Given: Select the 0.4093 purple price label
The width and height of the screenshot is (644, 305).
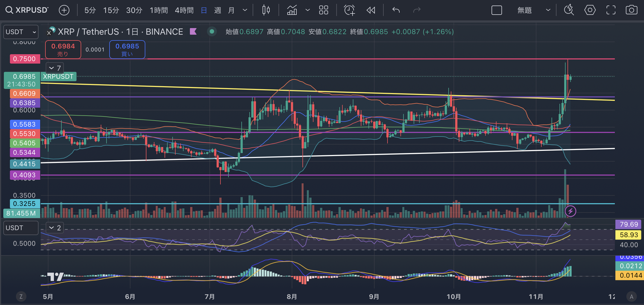Looking at the screenshot, I should pos(24,175).
